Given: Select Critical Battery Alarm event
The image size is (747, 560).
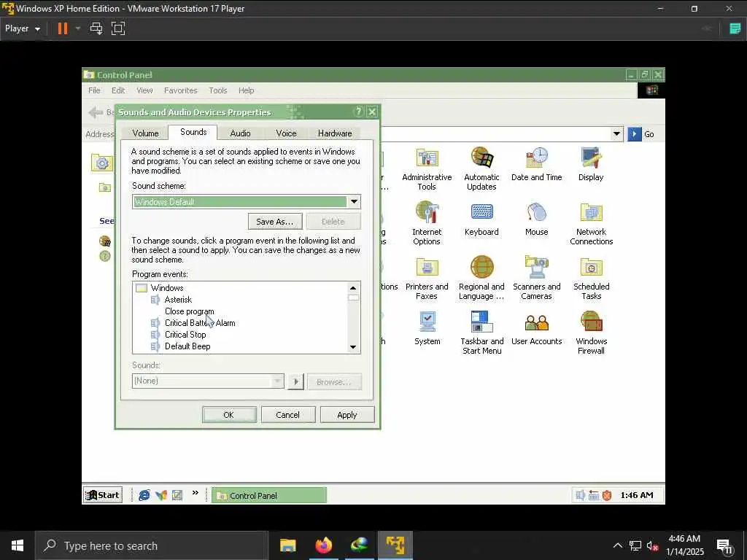Looking at the screenshot, I should tap(200, 323).
